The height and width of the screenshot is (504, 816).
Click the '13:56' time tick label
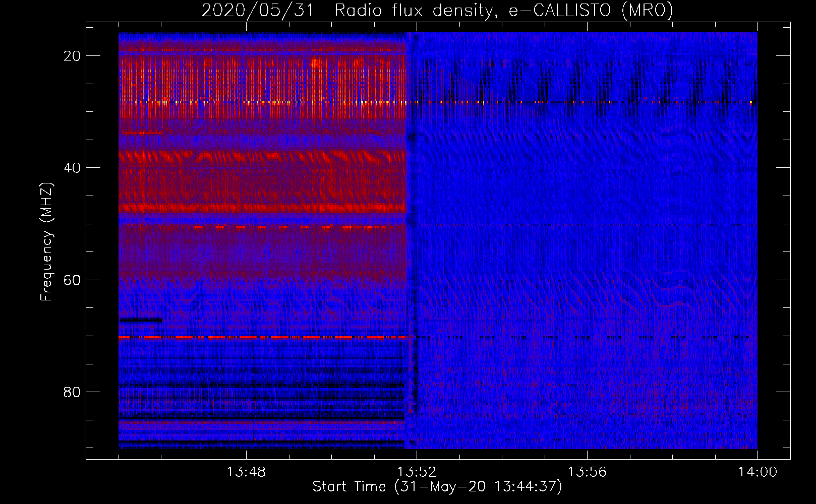(587, 472)
